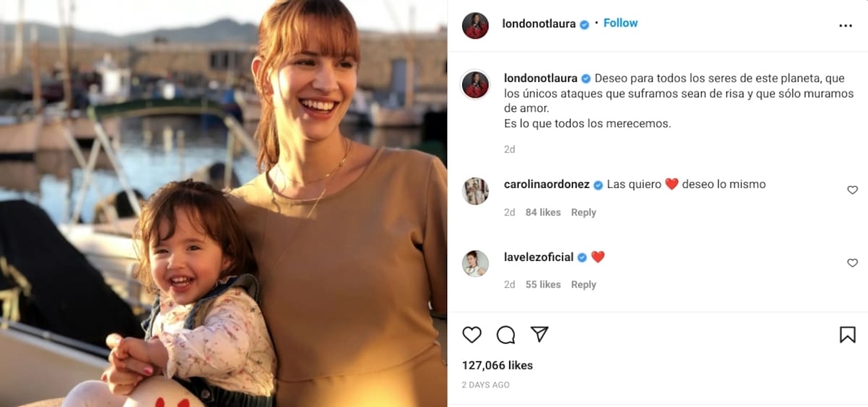
Task: Open the 127,066 likes list
Action: [x=497, y=366]
